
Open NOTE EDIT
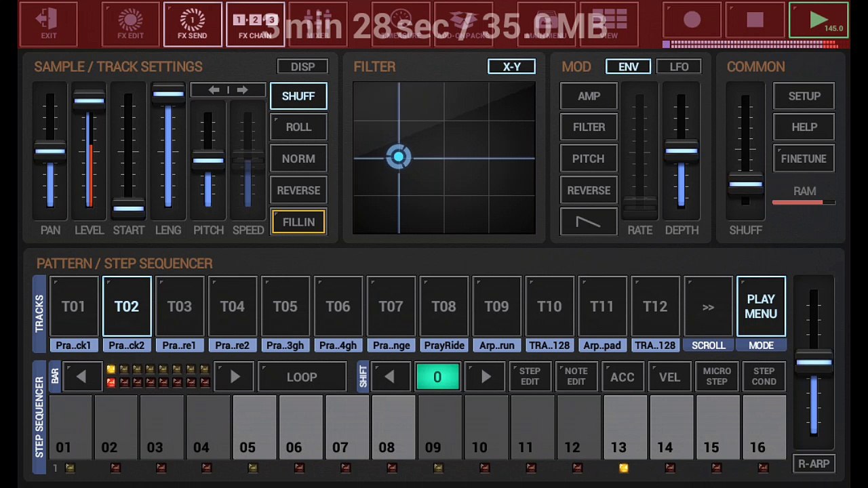[576, 377]
